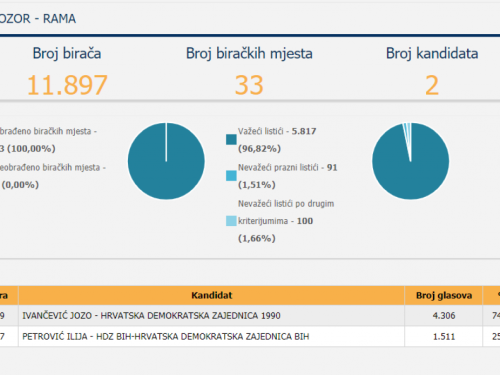Click the kriterijumima - 100 label
Screen dimensions: 500x375
point(275,221)
